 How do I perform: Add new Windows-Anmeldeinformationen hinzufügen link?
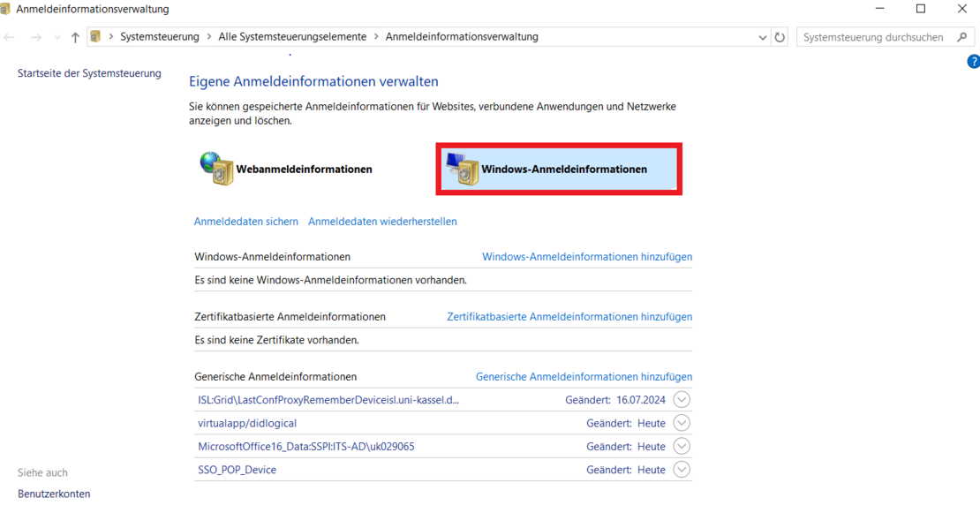(586, 257)
